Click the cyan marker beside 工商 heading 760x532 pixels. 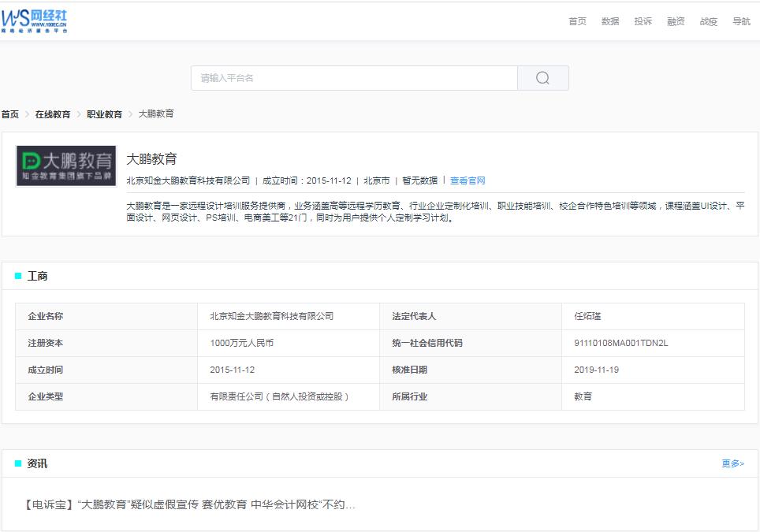[17, 275]
